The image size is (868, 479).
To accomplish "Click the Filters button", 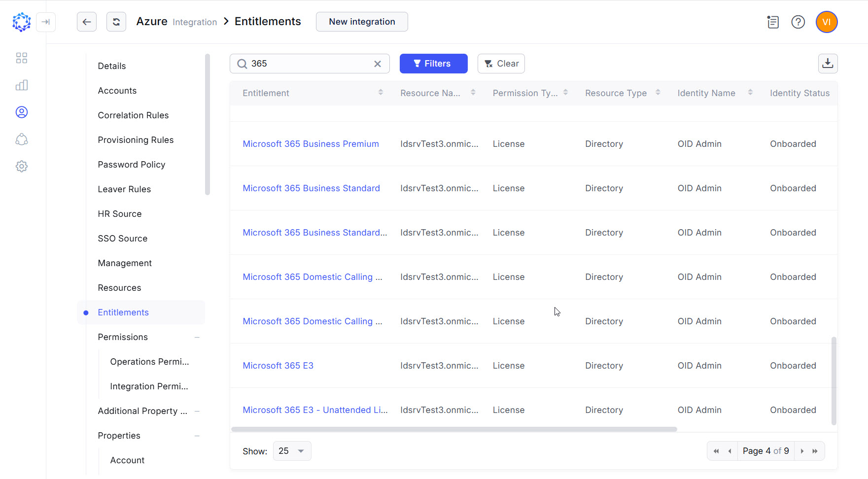I will [433, 64].
